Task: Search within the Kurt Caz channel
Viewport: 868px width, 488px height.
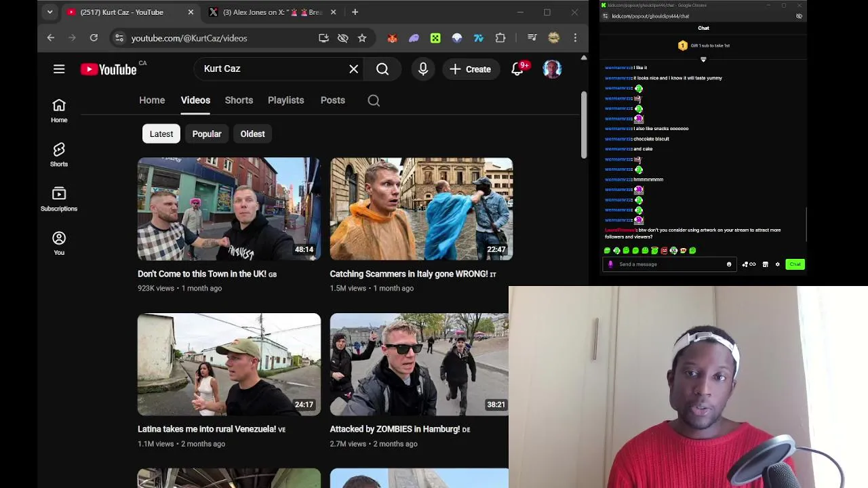Action: pos(374,100)
